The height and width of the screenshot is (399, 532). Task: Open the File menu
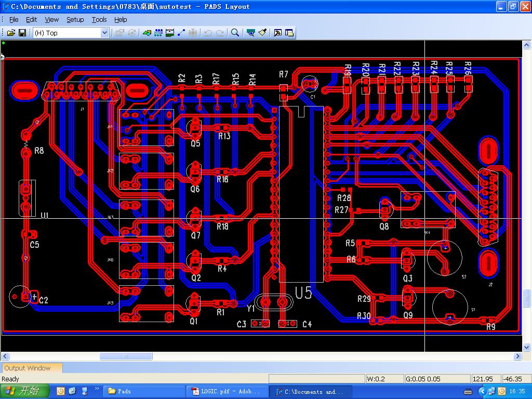tap(14, 19)
